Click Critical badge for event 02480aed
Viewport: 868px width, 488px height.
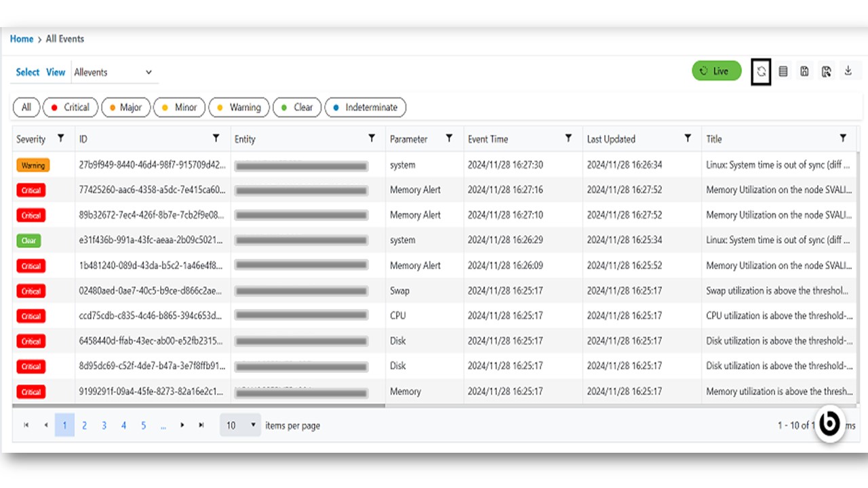[31, 291]
